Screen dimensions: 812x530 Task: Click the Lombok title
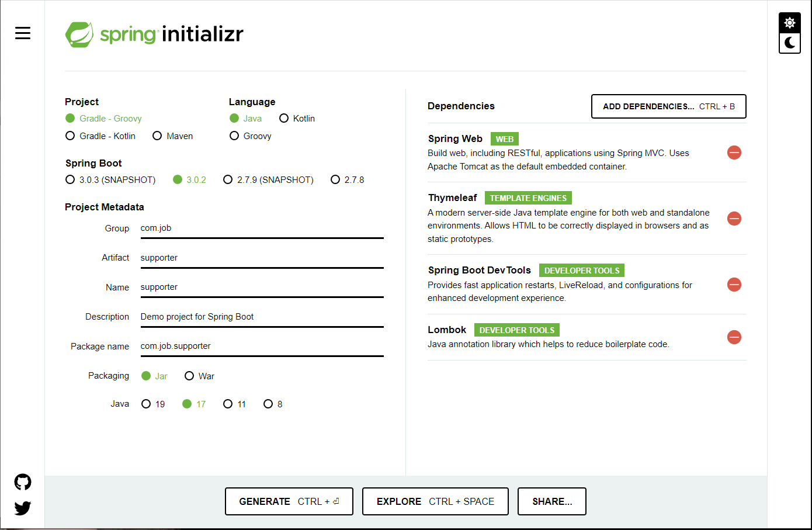pyautogui.click(x=447, y=330)
